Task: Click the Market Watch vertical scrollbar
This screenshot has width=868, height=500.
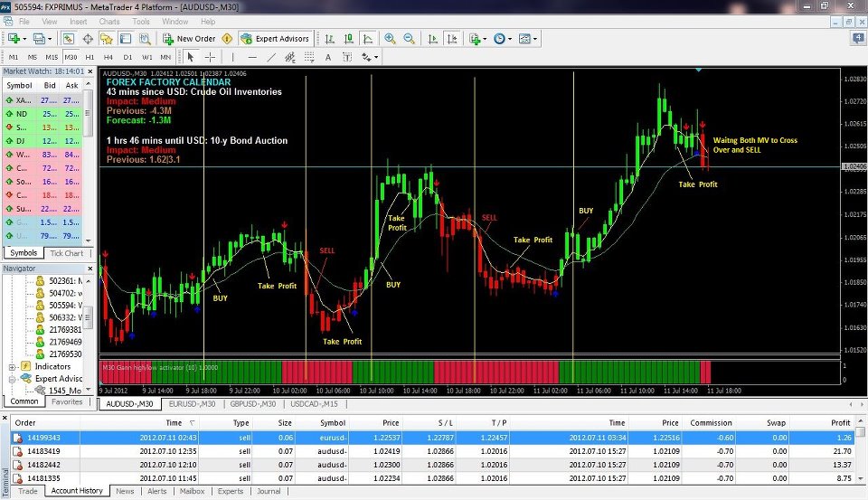Action: (88, 162)
